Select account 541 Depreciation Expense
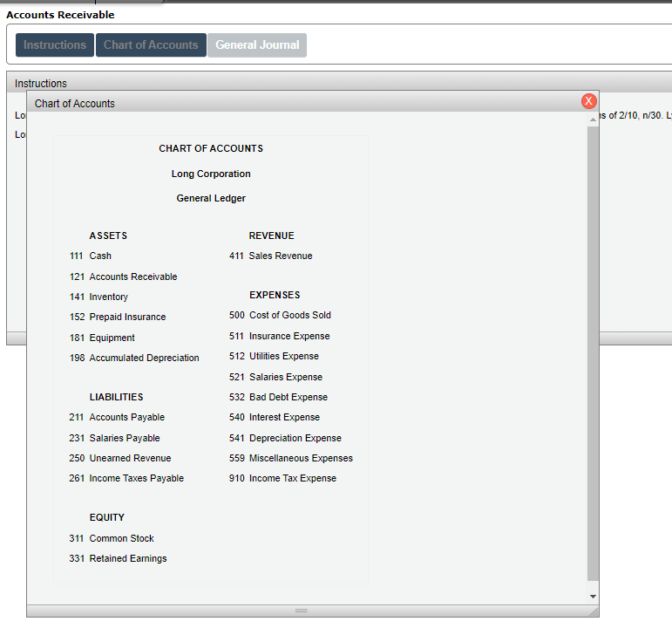 (285, 438)
